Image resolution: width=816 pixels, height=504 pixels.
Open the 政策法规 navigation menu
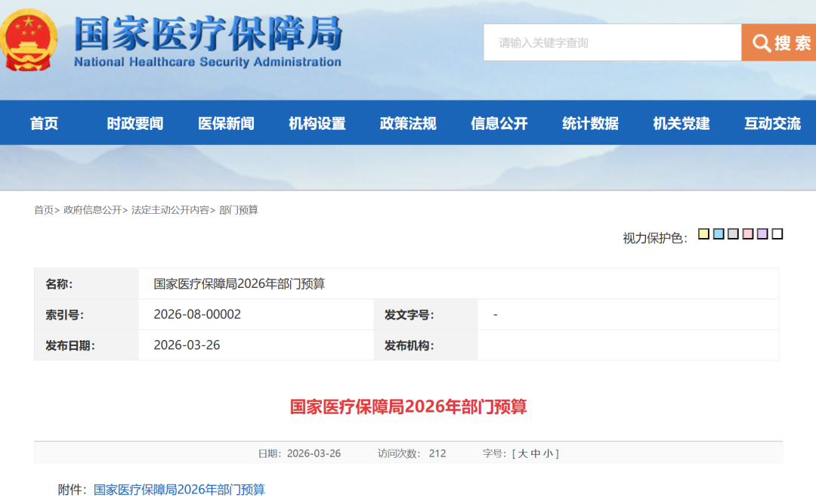tap(407, 122)
